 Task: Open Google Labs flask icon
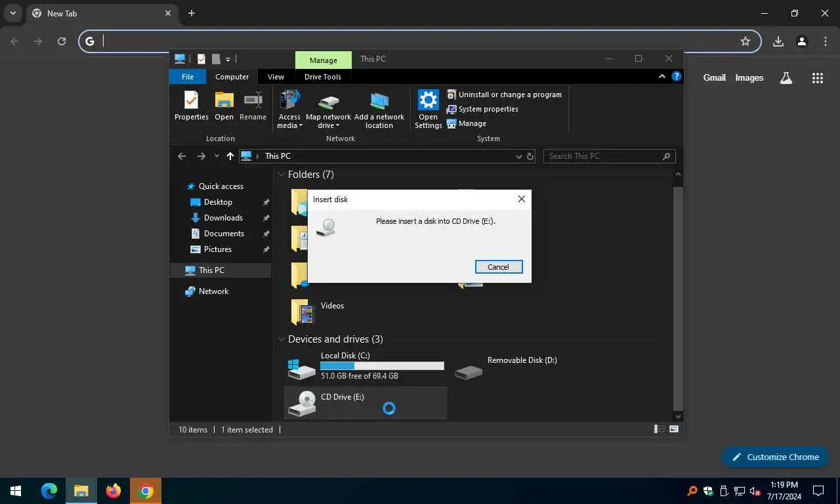click(786, 77)
